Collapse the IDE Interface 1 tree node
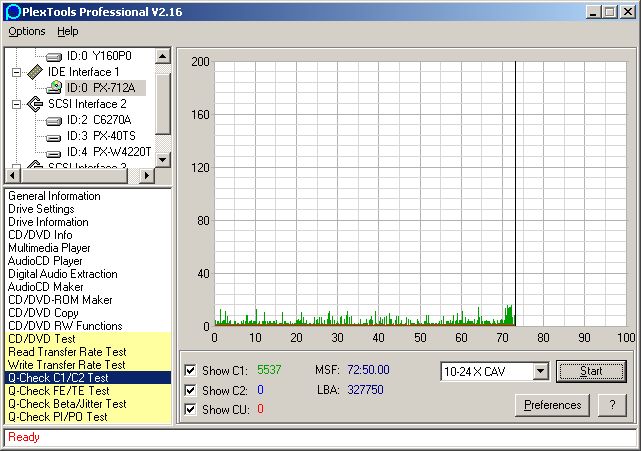The height and width of the screenshot is (451, 641). coord(16,72)
